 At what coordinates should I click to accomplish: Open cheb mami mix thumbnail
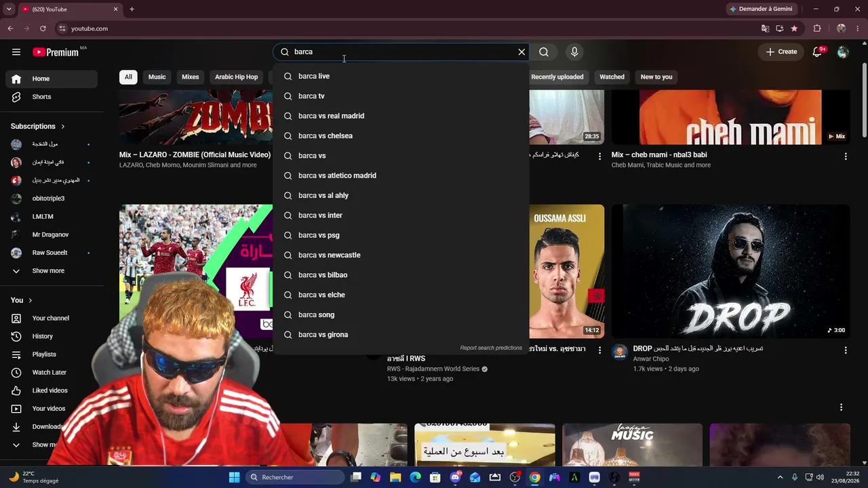coord(730,117)
